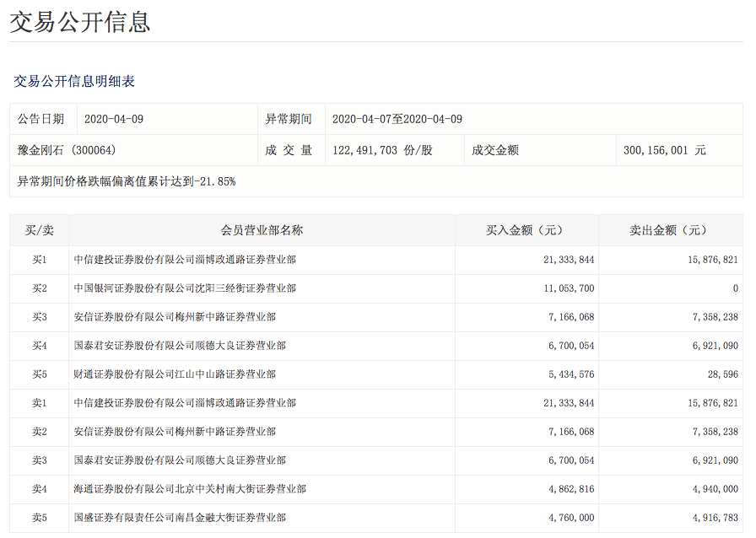Open 国泰君安顺德大良 branch in the 买4 row
The image size is (756, 538).
(x=180, y=346)
